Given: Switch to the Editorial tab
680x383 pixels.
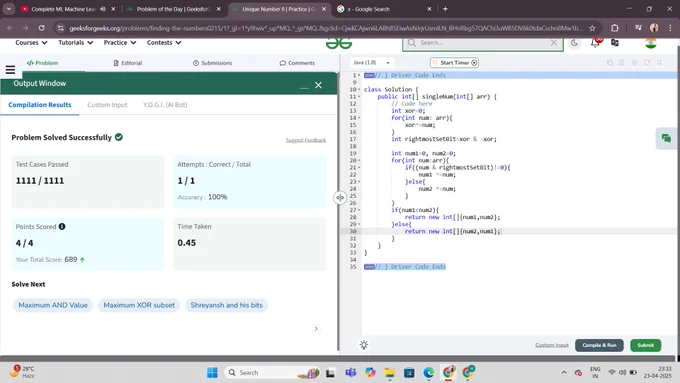Looking at the screenshot, I should point(128,63).
